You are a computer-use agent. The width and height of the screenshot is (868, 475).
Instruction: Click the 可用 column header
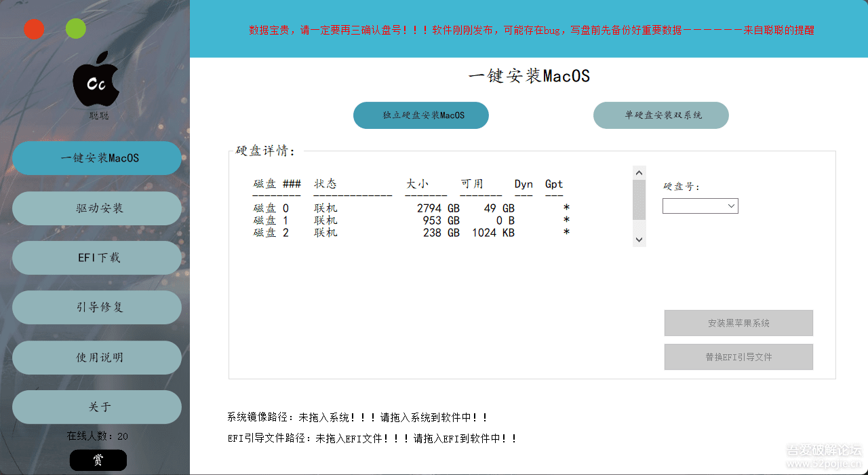click(472, 184)
